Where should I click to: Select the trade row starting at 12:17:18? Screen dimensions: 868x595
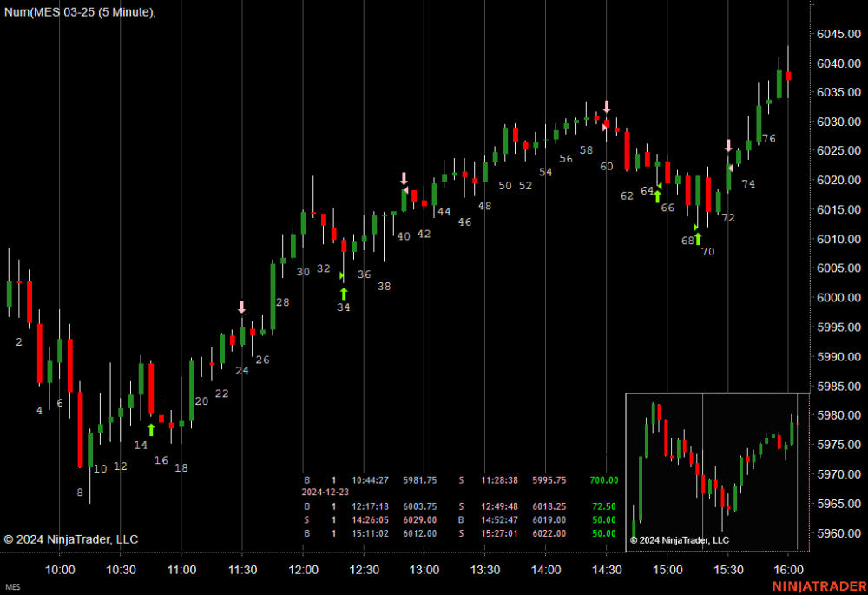(460, 506)
